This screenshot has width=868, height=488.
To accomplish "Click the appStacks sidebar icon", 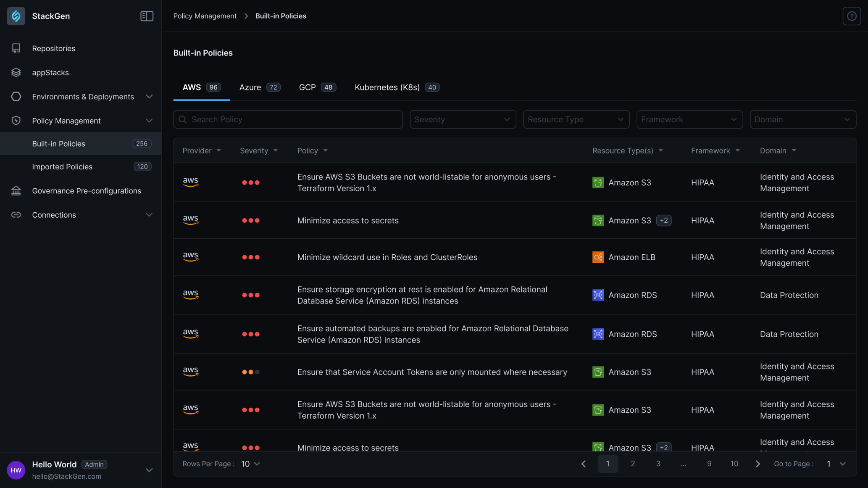I will point(16,71).
